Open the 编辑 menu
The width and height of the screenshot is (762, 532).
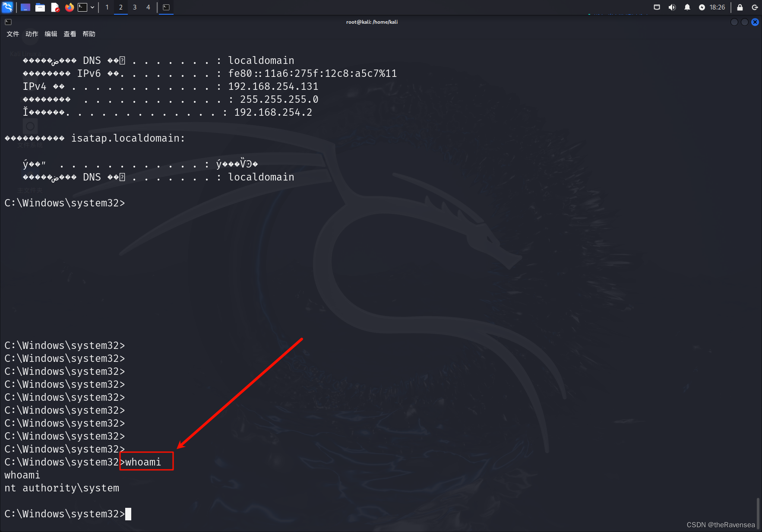(x=51, y=34)
